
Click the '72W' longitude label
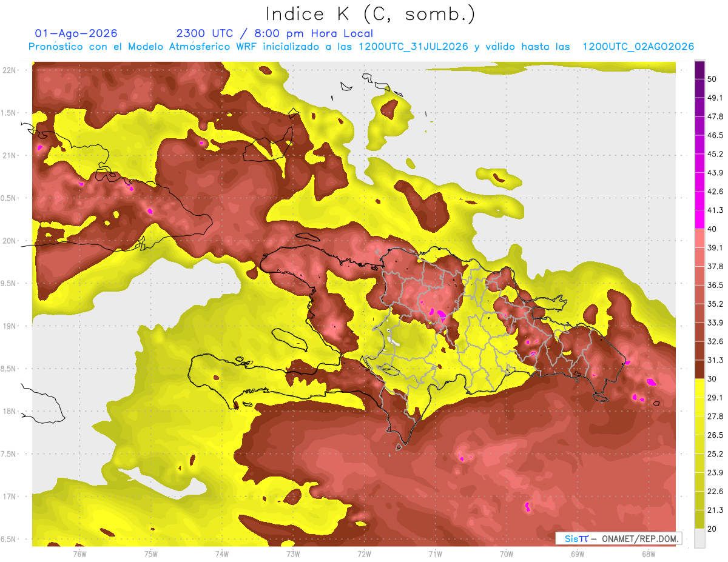click(364, 554)
